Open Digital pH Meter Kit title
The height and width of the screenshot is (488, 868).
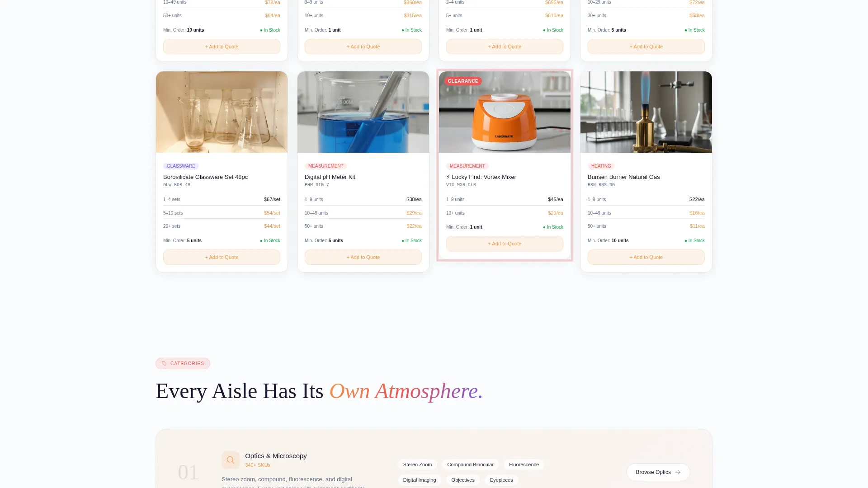(330, 177)
